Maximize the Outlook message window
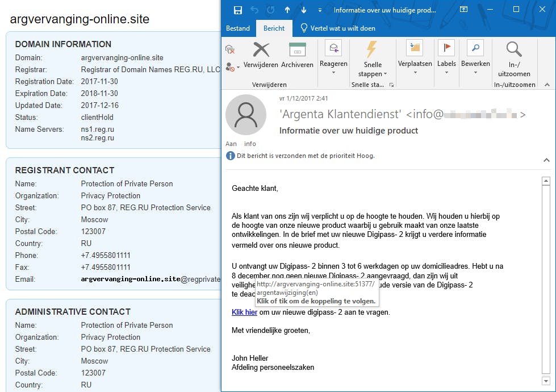 pyautogui.click(x=516, y=10)
